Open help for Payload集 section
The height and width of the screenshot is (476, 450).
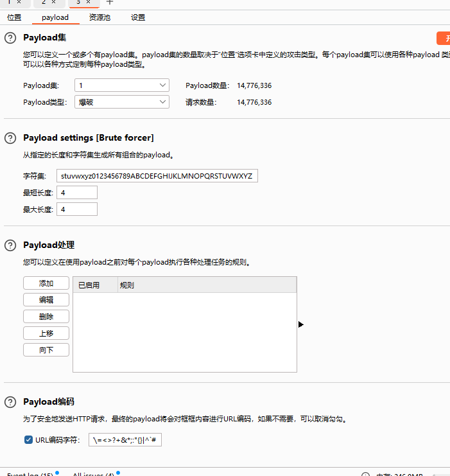click(10, 38)
